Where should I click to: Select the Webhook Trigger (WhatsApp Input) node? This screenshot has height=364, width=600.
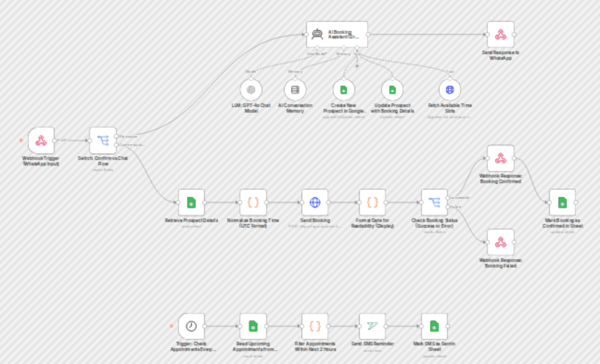tap(41, 140)
